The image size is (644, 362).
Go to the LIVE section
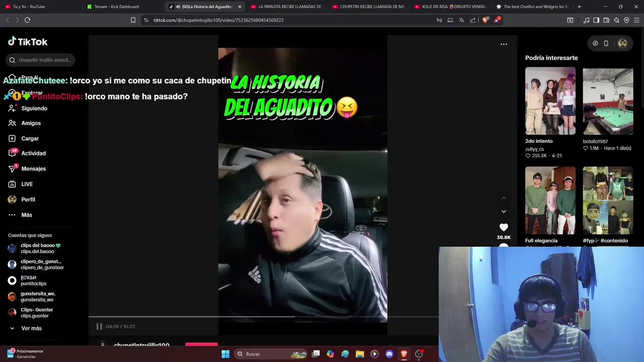coord(21,184)
